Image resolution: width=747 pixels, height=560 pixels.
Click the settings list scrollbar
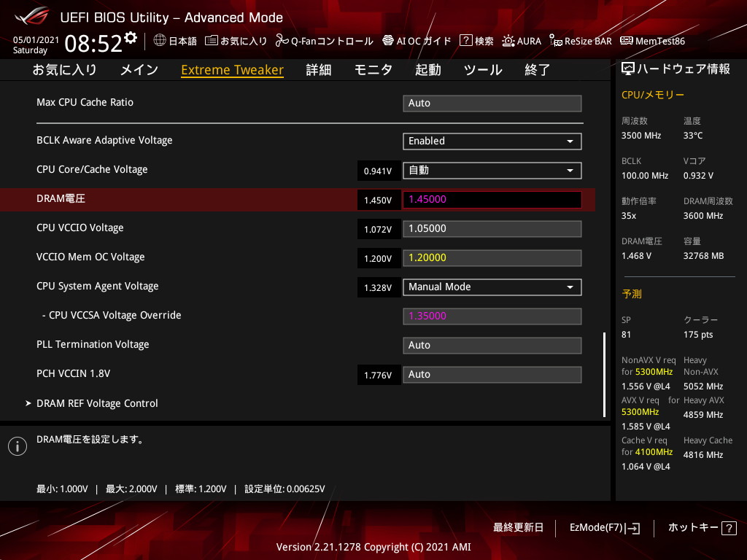point(604,375)
